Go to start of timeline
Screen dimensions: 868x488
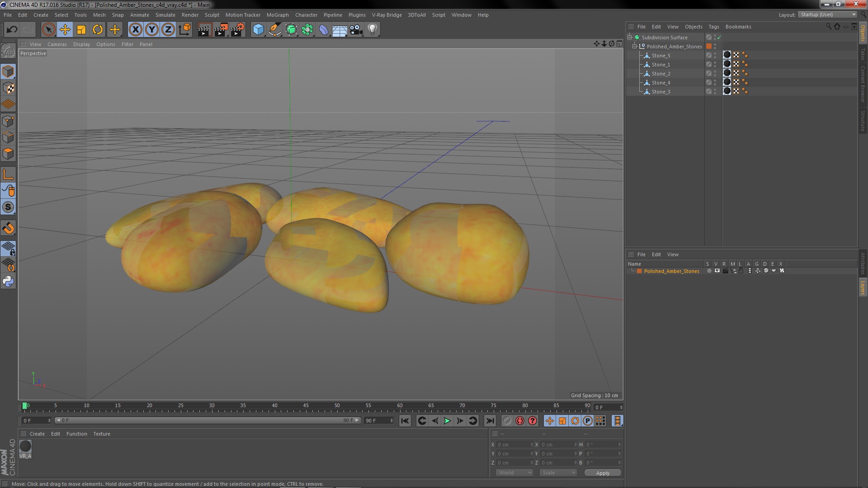[405, 421]
